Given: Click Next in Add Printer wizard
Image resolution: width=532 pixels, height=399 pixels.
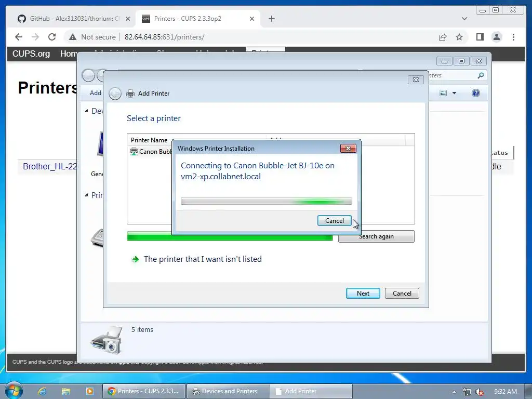Looking at the screenshot, I should (x=363, y=293).
